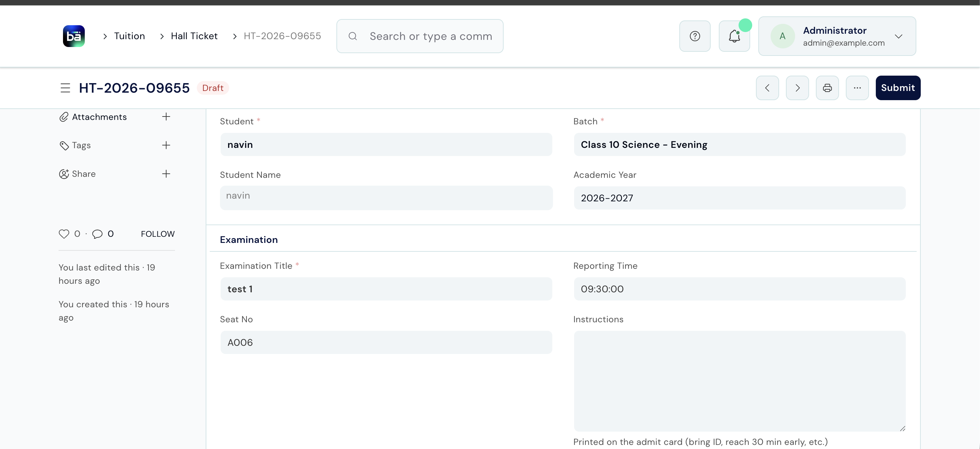The width and height of the screenshot is (980, 449).
Task: Go to previous document arrow
Action: click(767, 88)
